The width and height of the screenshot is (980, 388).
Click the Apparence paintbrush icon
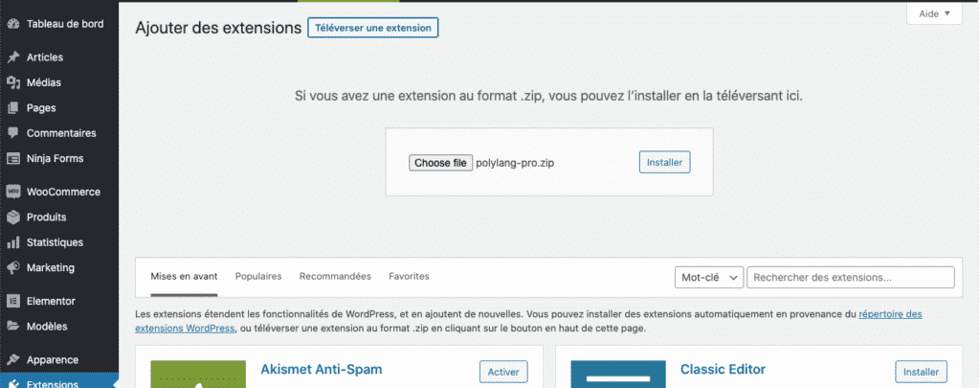click(13, 359)
